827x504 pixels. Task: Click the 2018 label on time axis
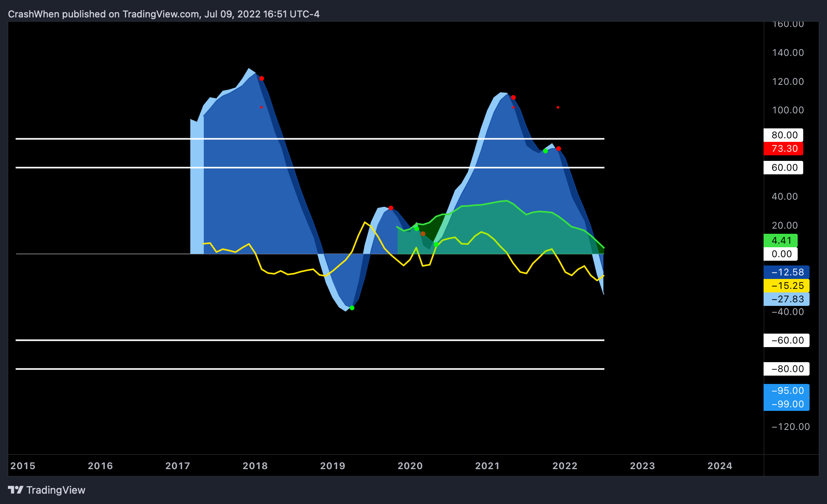(x=255, y=466)
